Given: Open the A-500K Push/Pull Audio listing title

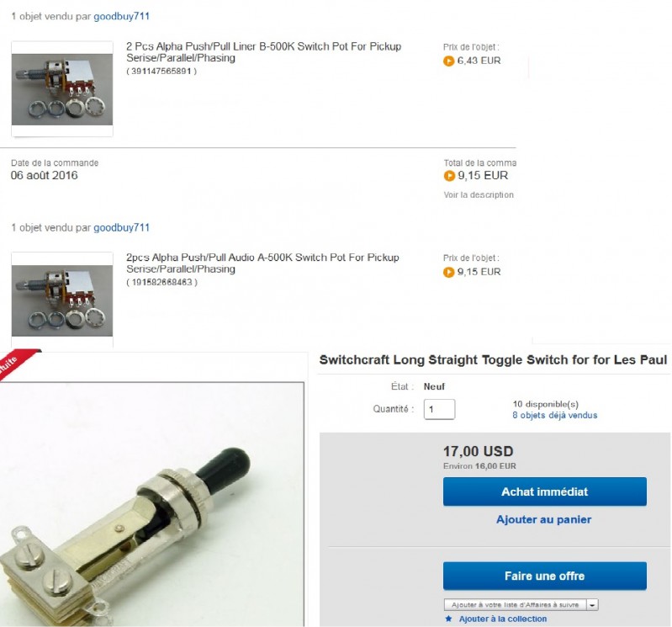Looking at the screenshot, I should tap(262, 263).
